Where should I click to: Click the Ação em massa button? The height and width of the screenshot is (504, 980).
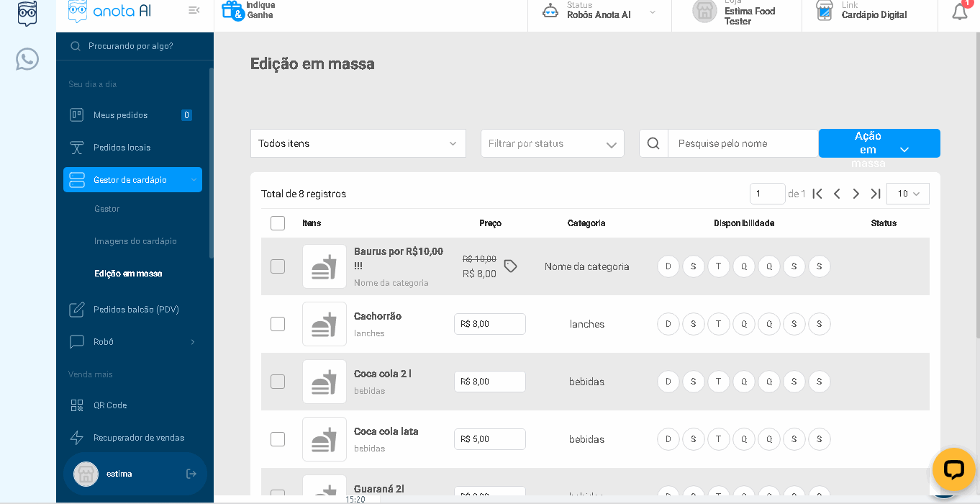click(879, 143)
